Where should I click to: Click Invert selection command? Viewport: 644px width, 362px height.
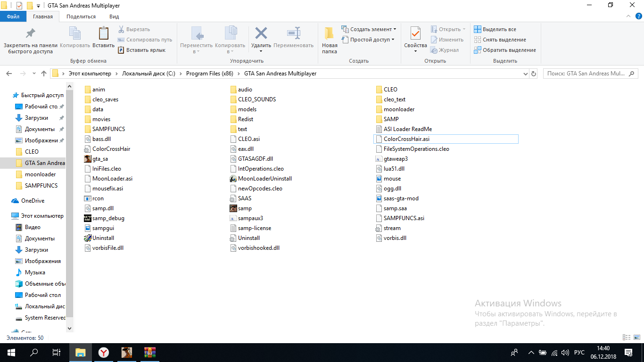click(x=505, y=50)
